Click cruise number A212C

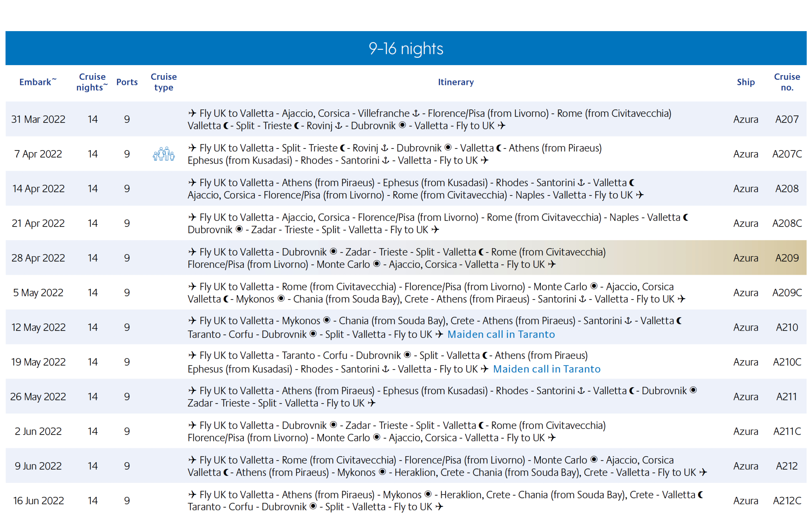pyautogui.click(x=787, y=500)
